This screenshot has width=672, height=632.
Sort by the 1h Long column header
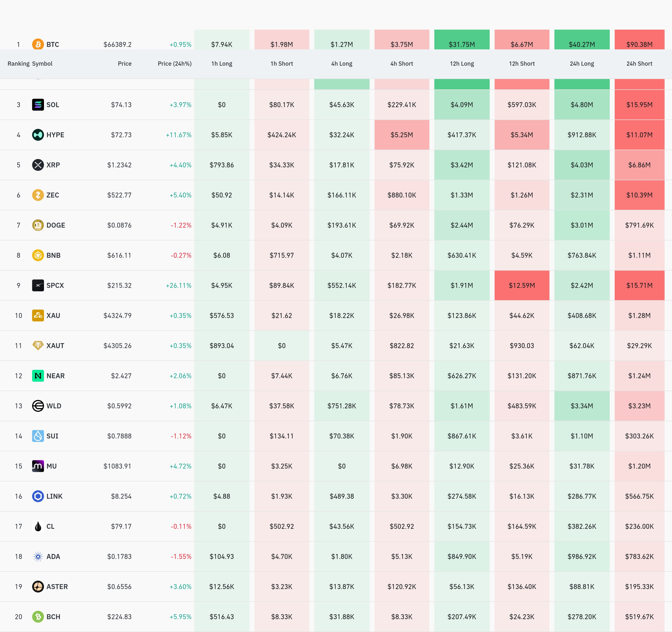click(222, 63)
